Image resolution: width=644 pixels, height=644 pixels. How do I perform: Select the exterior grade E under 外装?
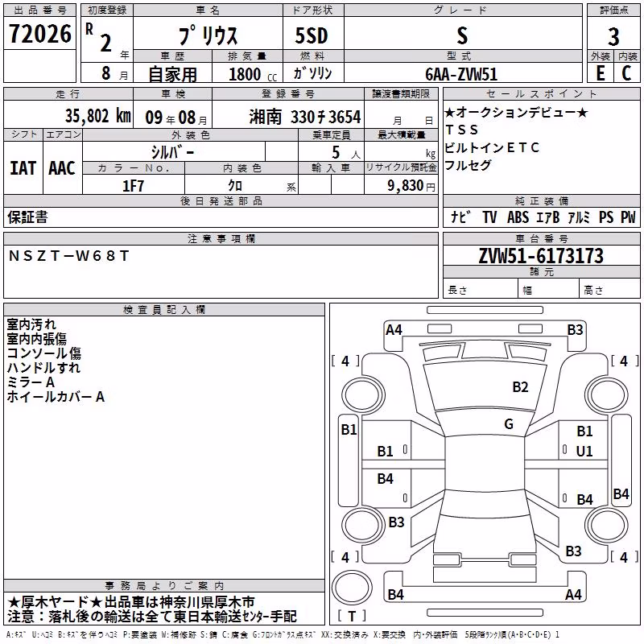pyautogui.click(x=601, y=73)
